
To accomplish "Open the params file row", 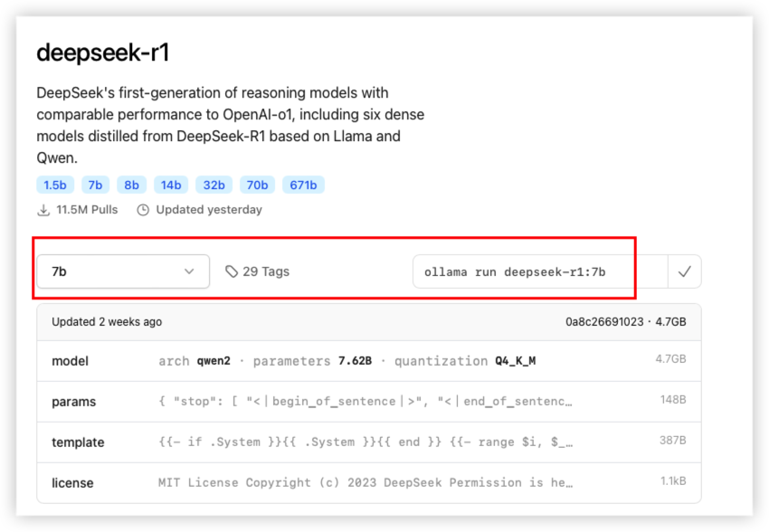I will pos(368,402).
